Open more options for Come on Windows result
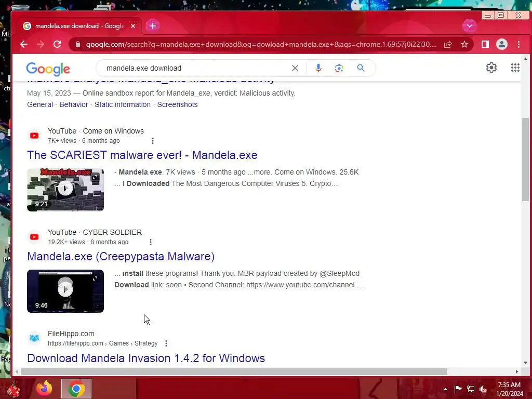 [x=153, y=141]
